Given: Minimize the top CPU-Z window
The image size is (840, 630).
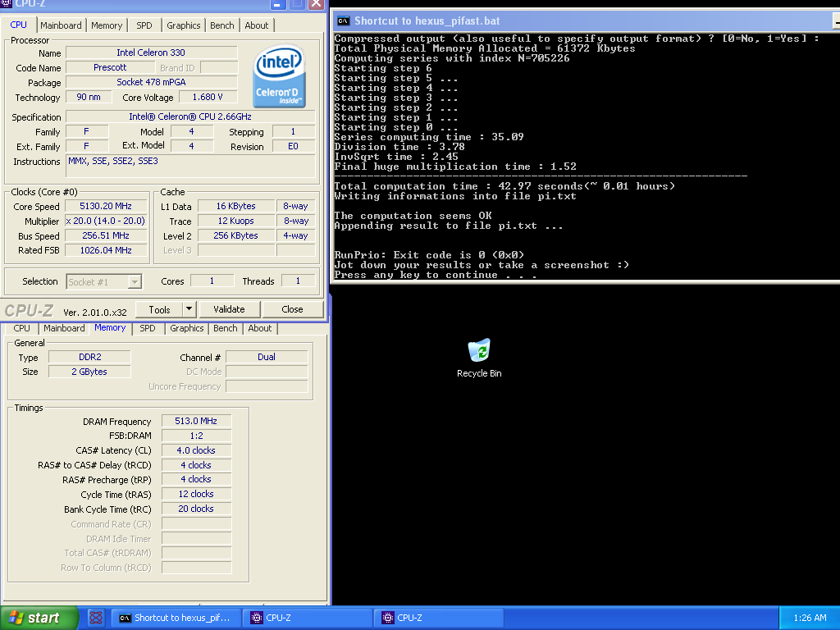Looking at the screenshot, I should tap(277, 4).
